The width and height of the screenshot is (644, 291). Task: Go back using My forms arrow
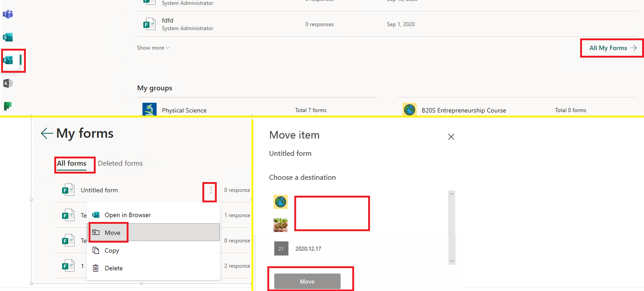pyautogui.click(x=47, y=133)
